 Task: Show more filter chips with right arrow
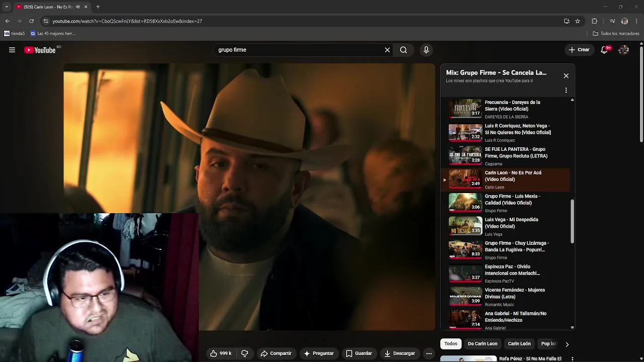[567, 344]
